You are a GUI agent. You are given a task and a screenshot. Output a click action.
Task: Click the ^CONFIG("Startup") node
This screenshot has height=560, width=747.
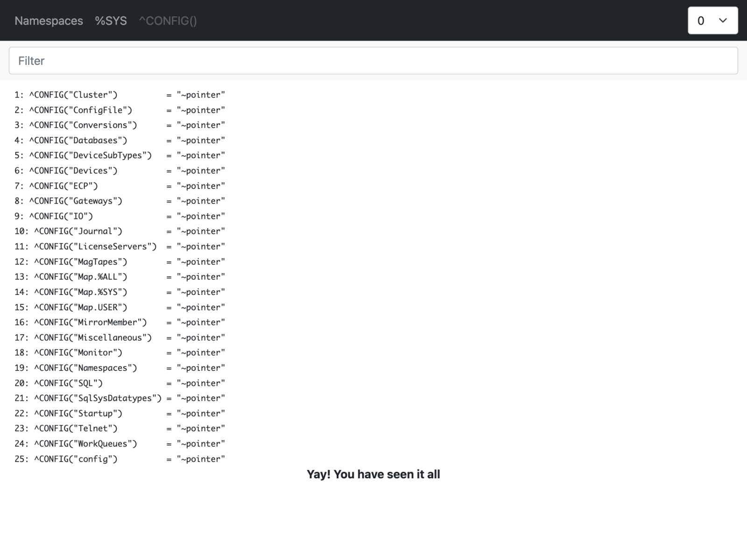click(x=78, y=413)
